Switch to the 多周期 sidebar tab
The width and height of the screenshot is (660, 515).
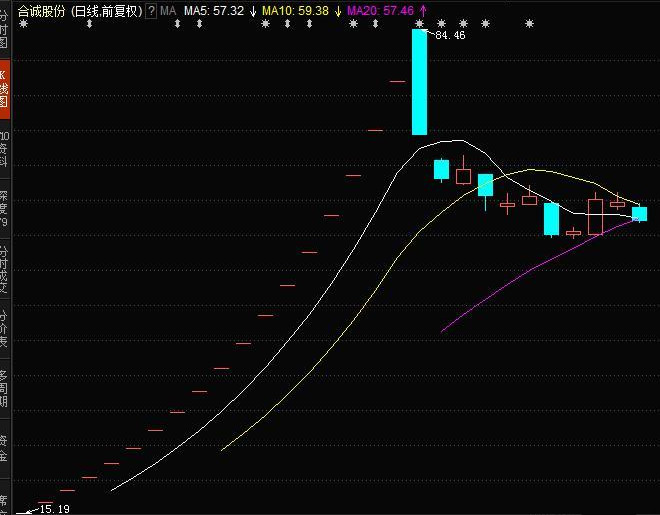(x=5, y=388)
